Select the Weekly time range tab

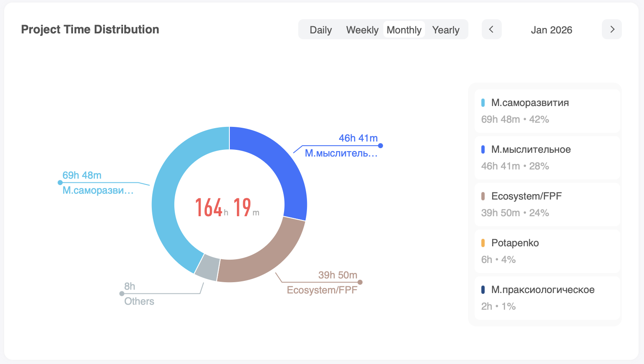pyautogui.click(x=362, y=30)
